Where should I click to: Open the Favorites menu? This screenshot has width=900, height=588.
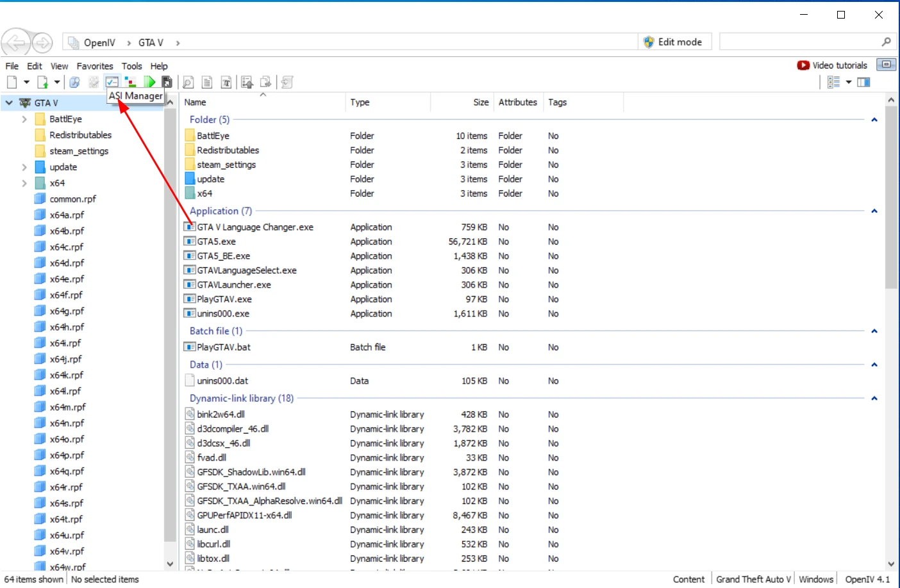[95, 66]
